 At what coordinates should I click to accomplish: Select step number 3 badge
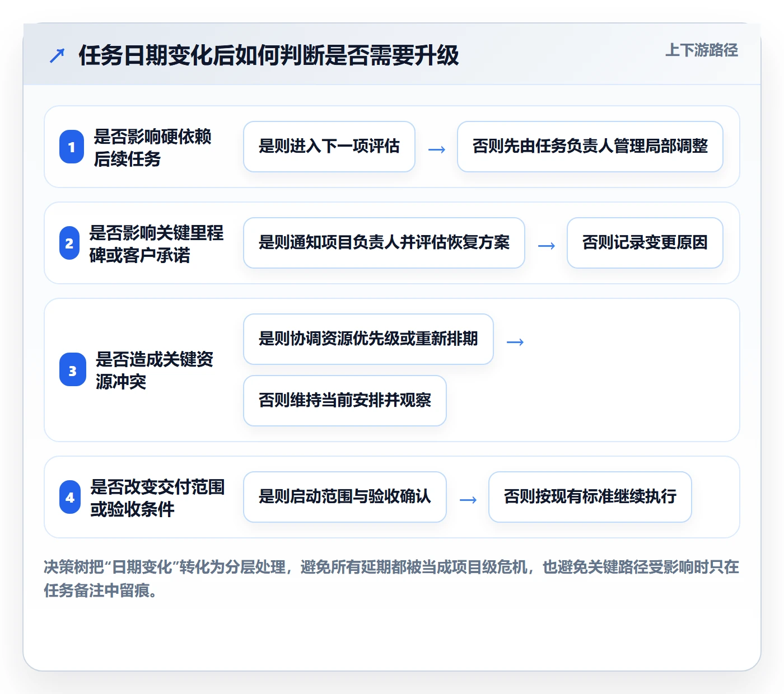(73, 369)
